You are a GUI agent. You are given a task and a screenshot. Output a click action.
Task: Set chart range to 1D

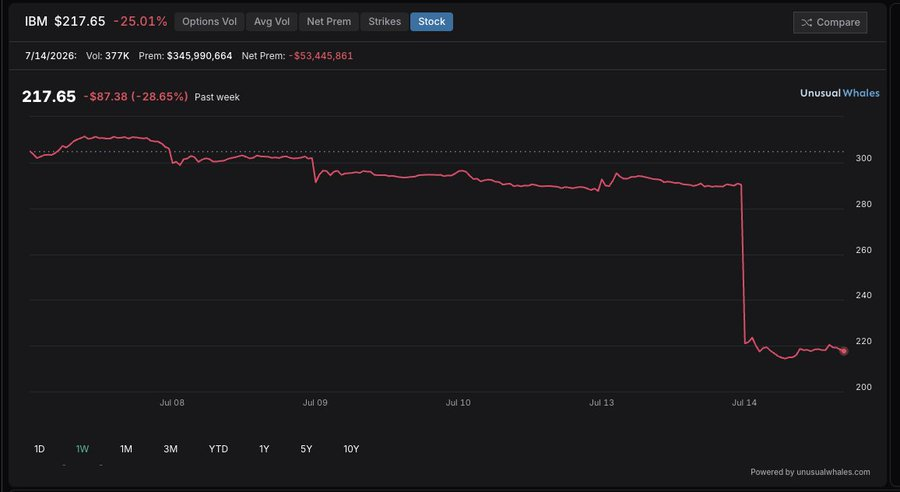(39, 449)
